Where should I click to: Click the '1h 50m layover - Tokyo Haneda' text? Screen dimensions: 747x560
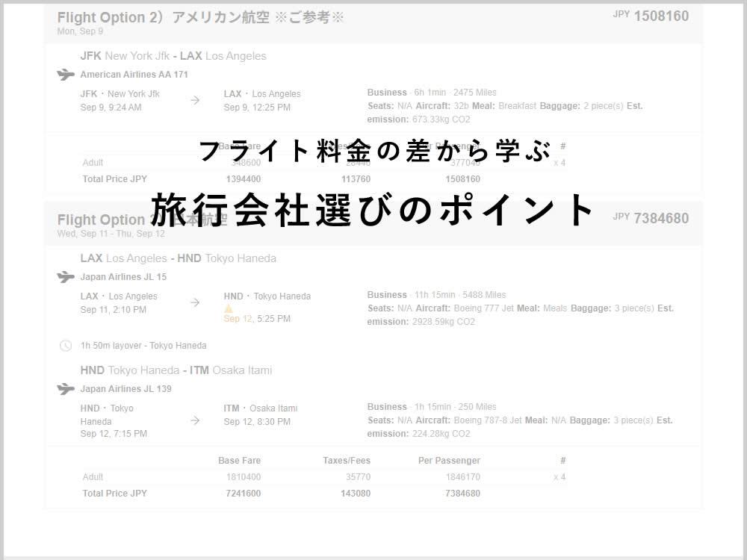[143, 346]
